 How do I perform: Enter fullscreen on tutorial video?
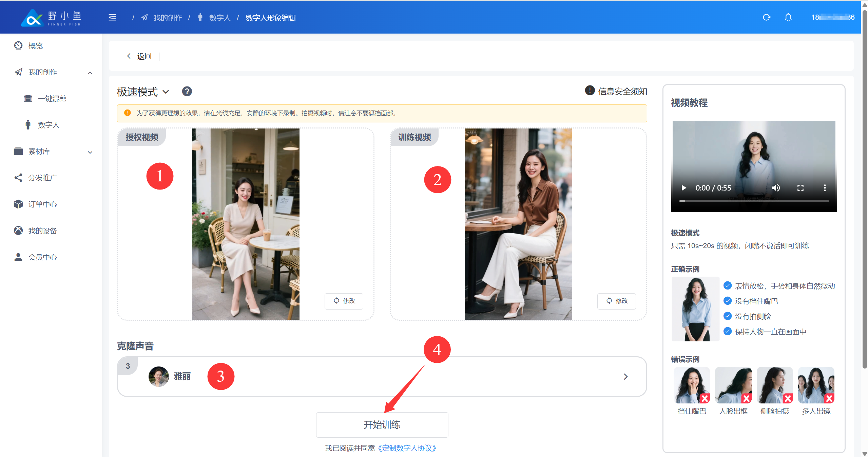[x=800, y=188]
